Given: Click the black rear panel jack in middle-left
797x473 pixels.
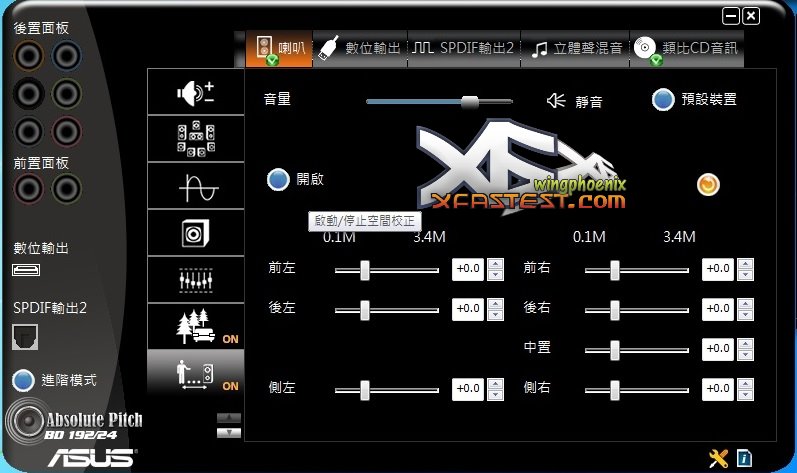Looking at the screenshot, I should (x=28, y=93).
